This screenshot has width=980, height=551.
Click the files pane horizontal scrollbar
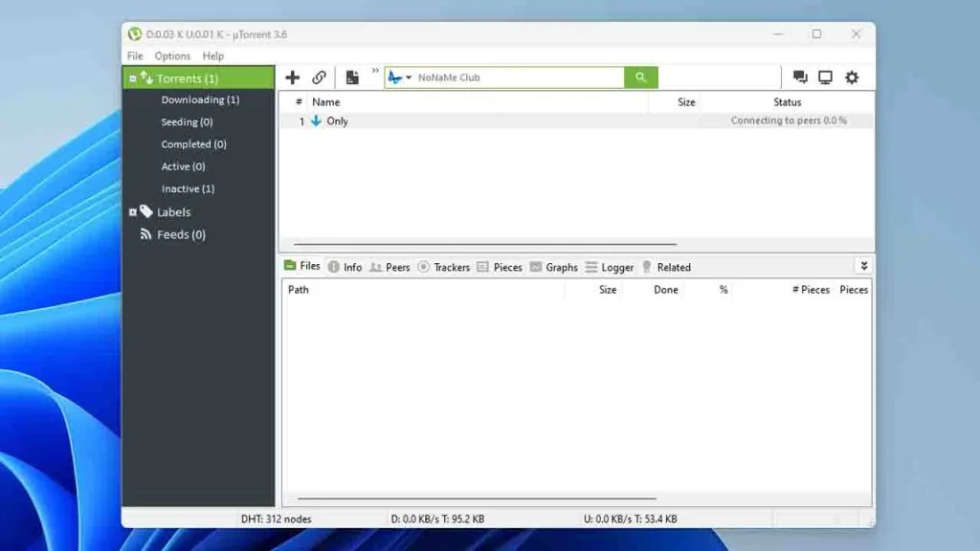click(477, 498)
